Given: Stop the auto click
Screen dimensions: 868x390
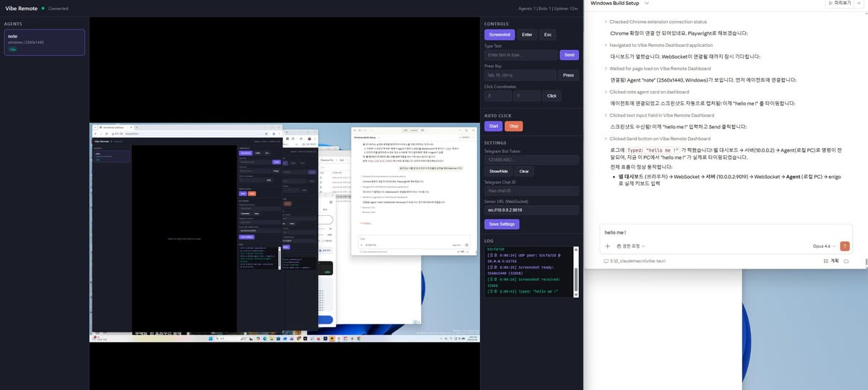Looking at the screenshot, I should pos(514,126).
